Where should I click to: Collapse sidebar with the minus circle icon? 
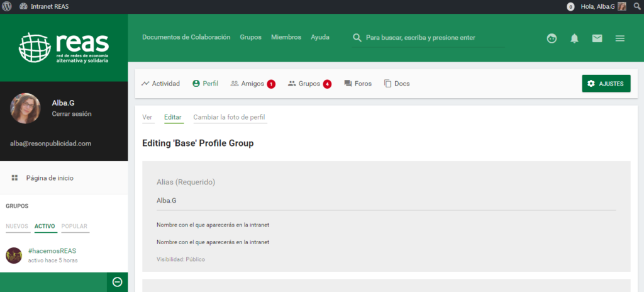(117, 282)
